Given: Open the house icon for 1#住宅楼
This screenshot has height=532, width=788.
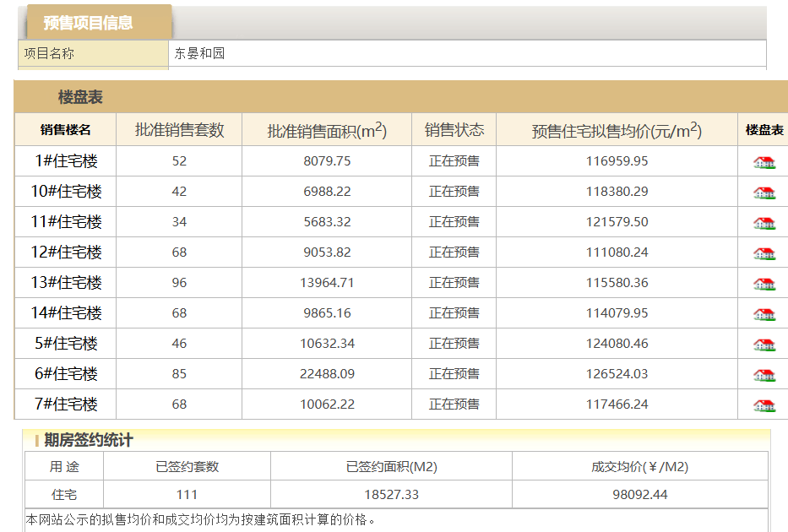Looking at the screenshot, I should coord(764,162).
